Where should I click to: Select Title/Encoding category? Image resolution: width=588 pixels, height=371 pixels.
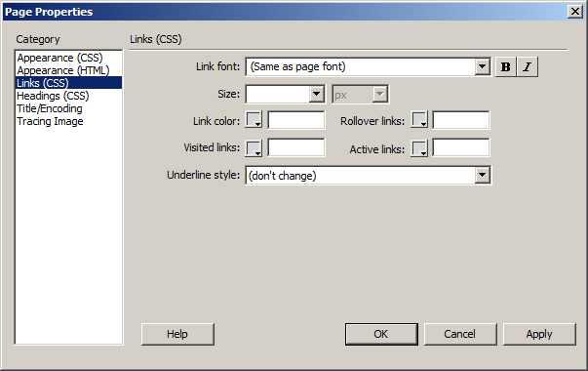[50, 108]
